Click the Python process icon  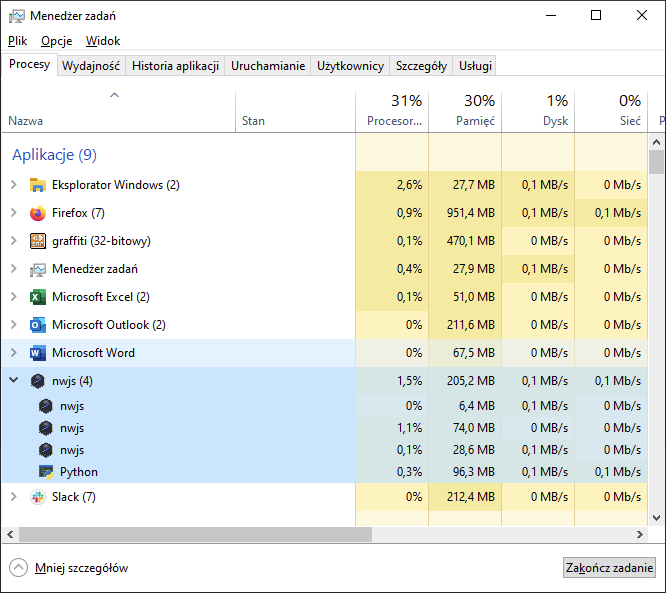click(46, 472)
